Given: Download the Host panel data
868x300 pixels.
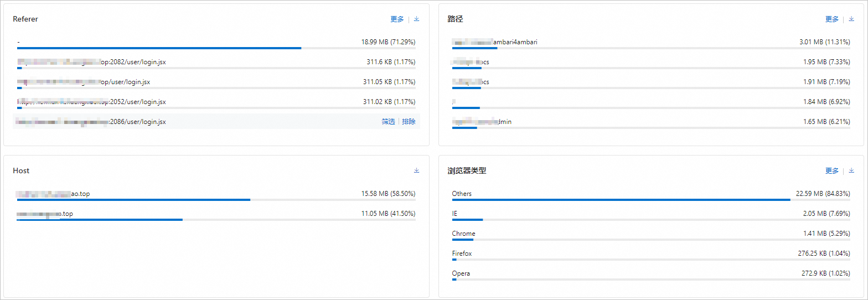Looking at the screenshot, I should [417, 170].
